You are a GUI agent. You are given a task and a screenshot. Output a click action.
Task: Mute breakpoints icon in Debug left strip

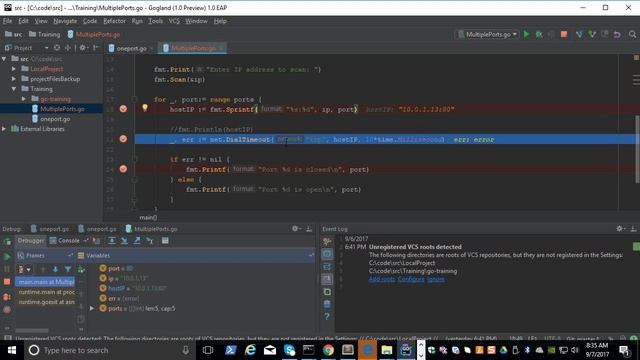(x=7, y=309)
